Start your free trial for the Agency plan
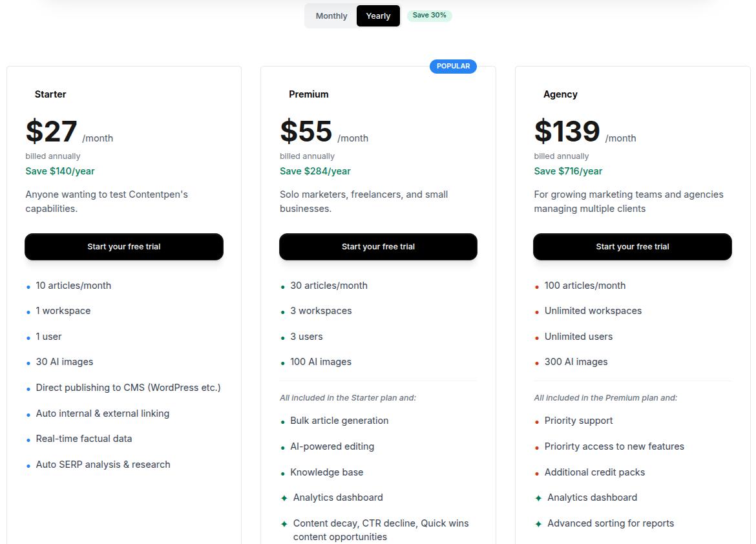 click(632, 247)
